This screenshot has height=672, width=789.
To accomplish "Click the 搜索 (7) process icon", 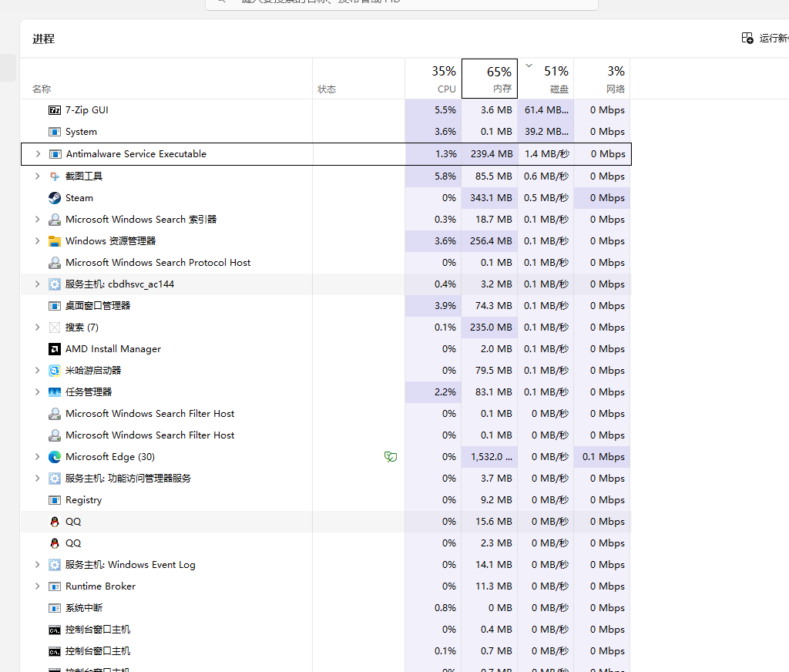I will (55, 328).
